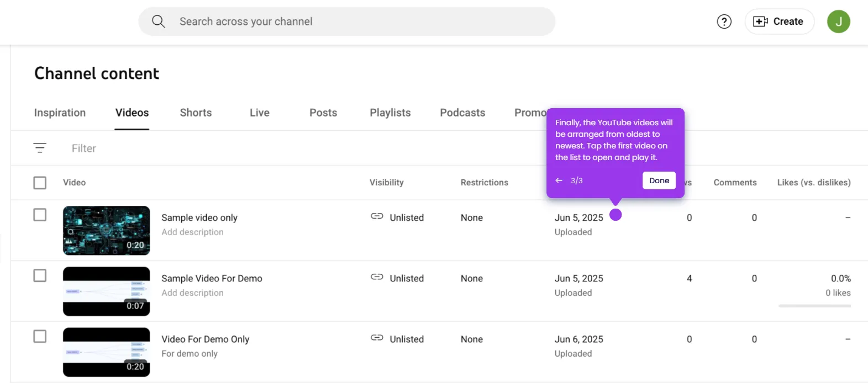868x383 pixels.
Task: Check the box for Sample video only
Action: [x=40, y=215]
